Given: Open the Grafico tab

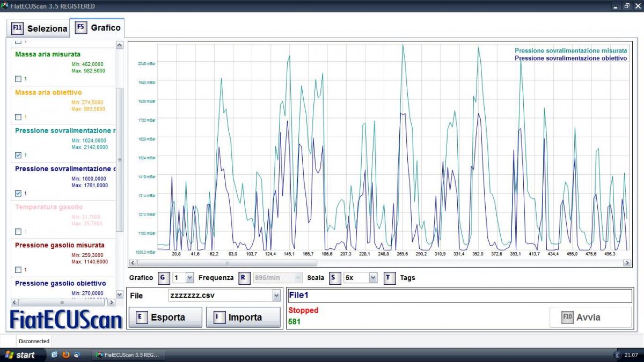Looking at the screenshot, I should click(x=97, y=27).
